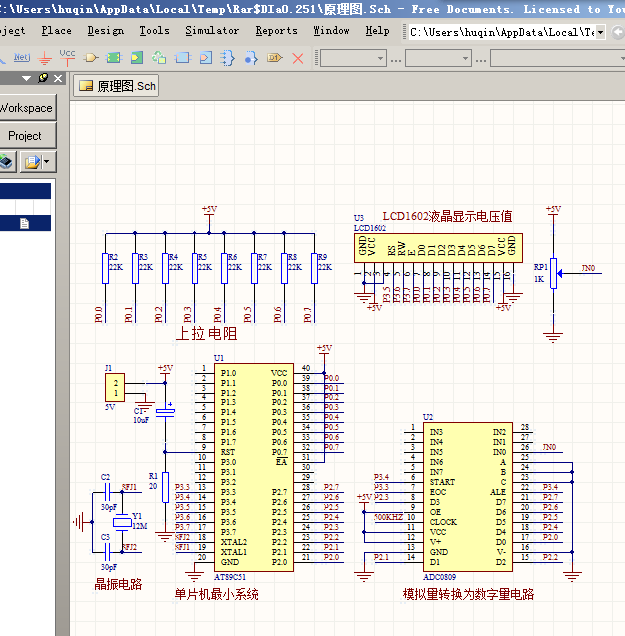Select capacitor C1 10uF symbol
The width and height of the screenshot is (625, 636).
click(x=165, y=412)
